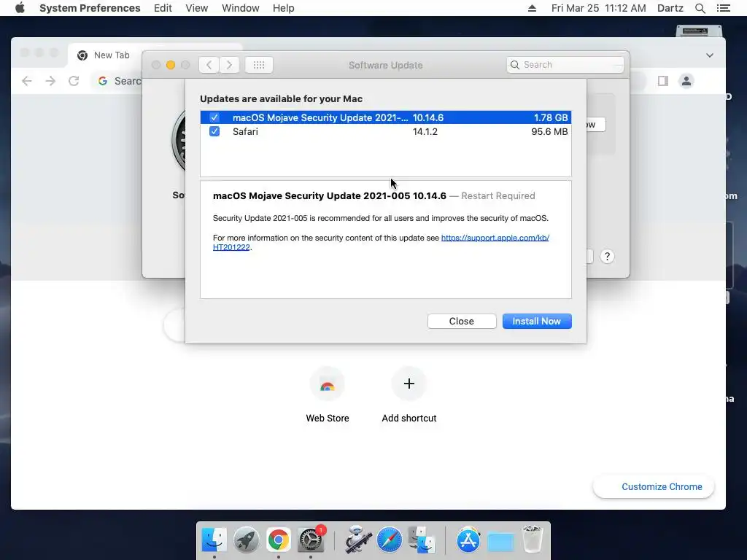Open the Apple menu
The width and height of the screenshot is (747, 560).
[20, 8]
